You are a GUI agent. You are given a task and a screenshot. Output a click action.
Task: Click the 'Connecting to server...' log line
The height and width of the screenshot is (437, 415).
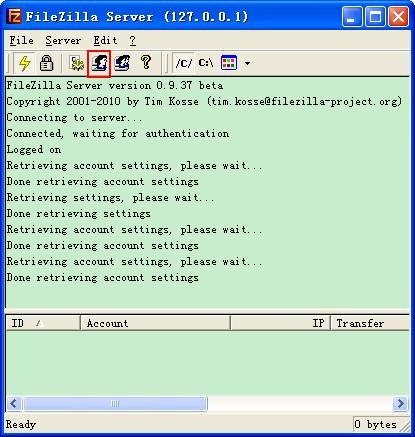coord(74,117)
